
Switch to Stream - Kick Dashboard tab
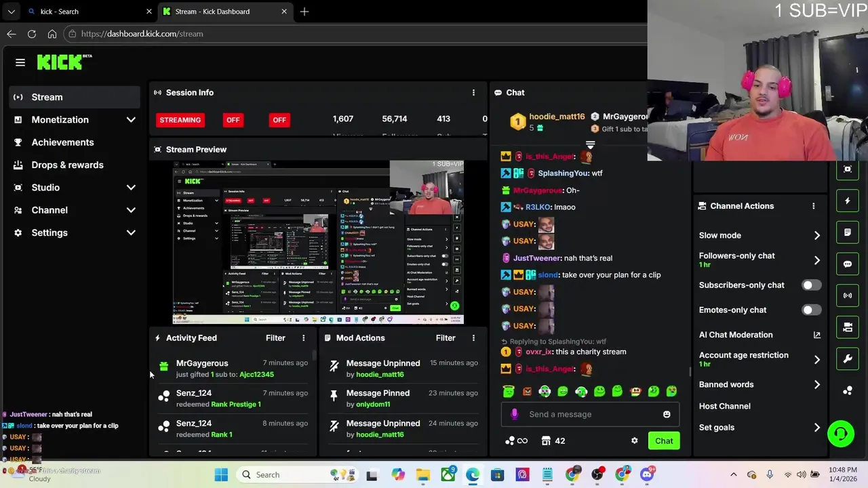[225, 12]
